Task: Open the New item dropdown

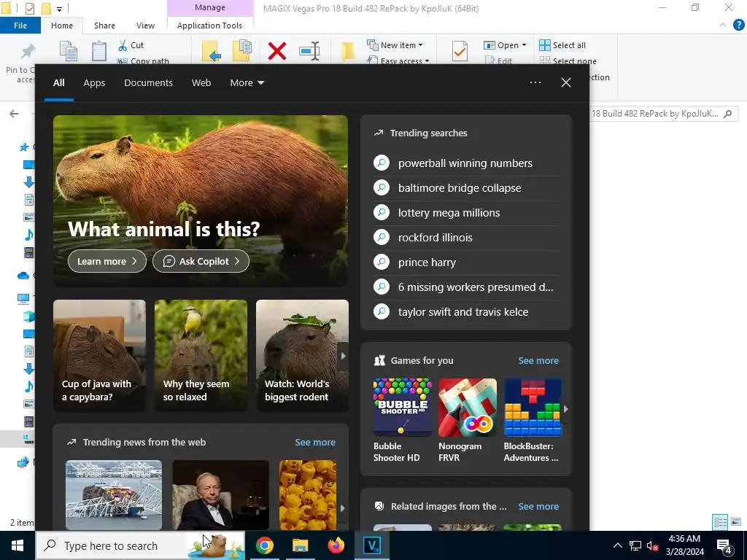Action: click(x=395, y=45)
